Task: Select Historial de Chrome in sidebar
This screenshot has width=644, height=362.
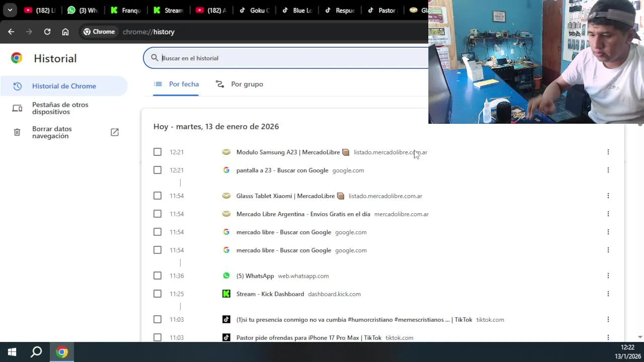Action: tap(64, 86)
